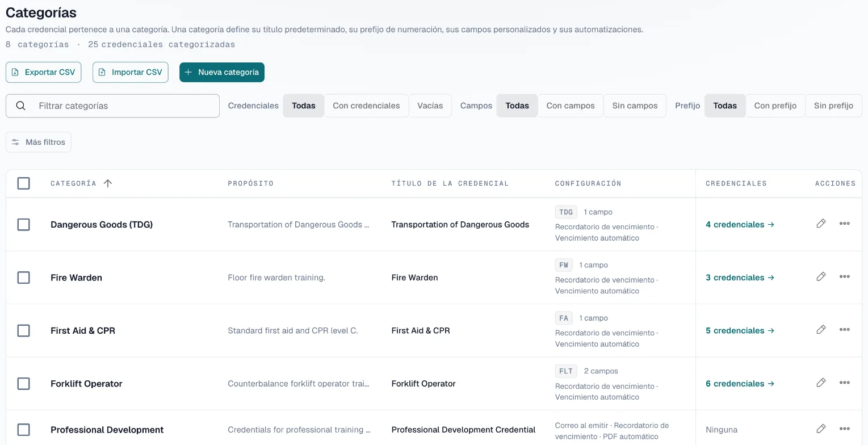Select all categories with the header checkbox
This screenshot has width=868, height=445.
(x=23, y=183)
